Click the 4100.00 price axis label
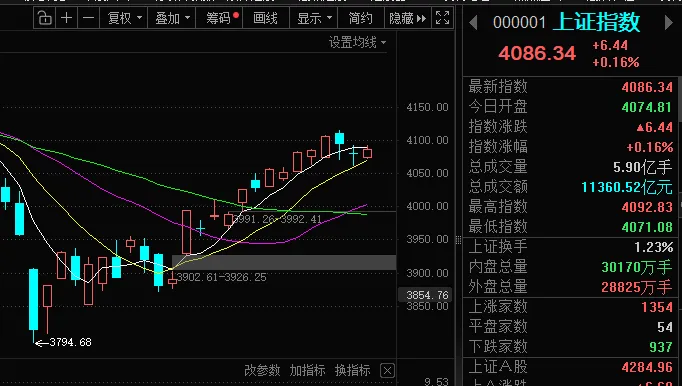The width and height of the screenshot is (682, 386). pos(427,141)
